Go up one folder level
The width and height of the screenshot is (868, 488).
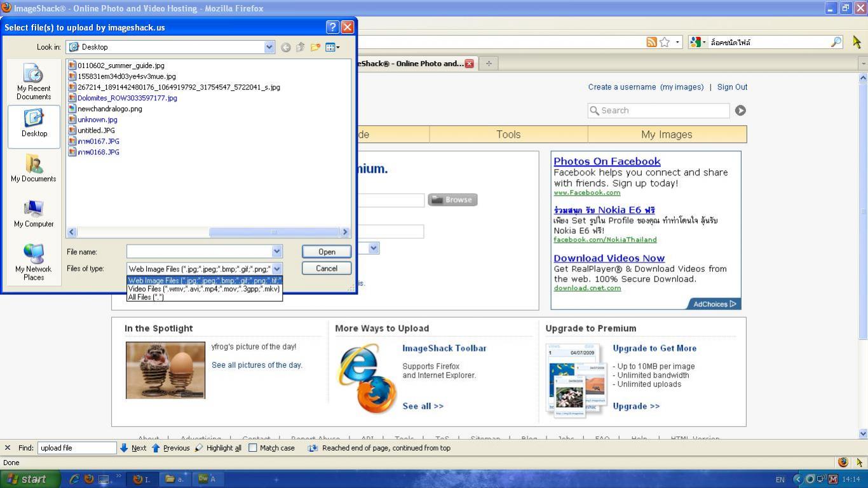pyautogui.click(x=301, y=47)
